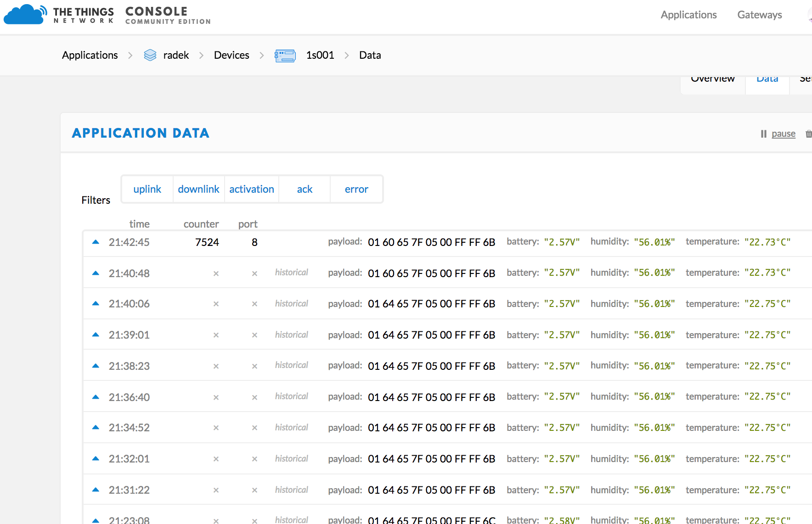Click the counter value 7524
Viewport: 812px width, 524px height.
click(207, 242)
